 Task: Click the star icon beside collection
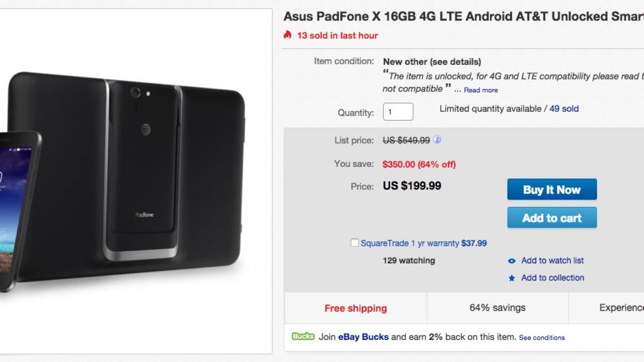tap(512, 278)
